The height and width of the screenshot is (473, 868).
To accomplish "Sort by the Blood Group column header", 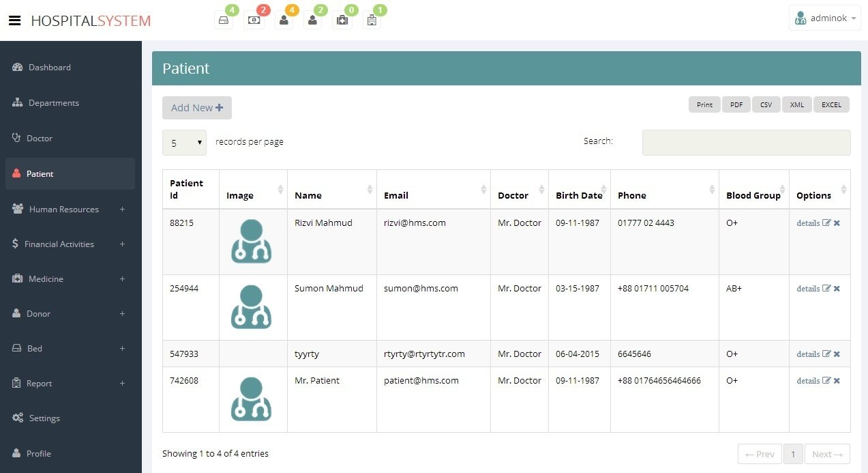I will (753, 190).
